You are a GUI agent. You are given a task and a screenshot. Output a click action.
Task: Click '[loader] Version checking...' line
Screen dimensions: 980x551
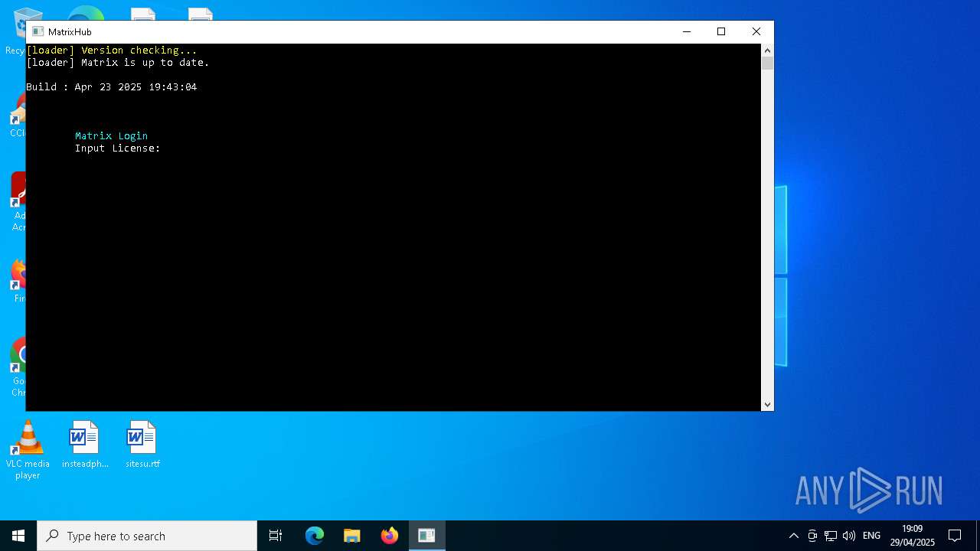pos(112,50)
